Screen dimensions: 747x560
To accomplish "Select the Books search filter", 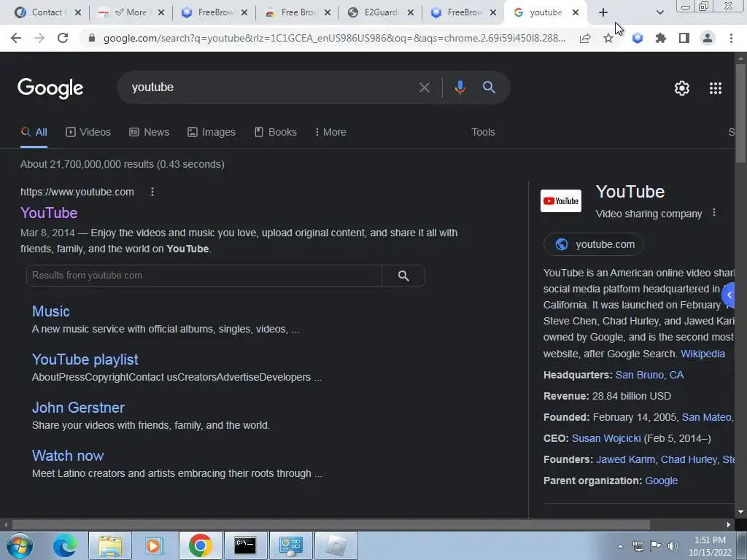I will pos(275,133).
